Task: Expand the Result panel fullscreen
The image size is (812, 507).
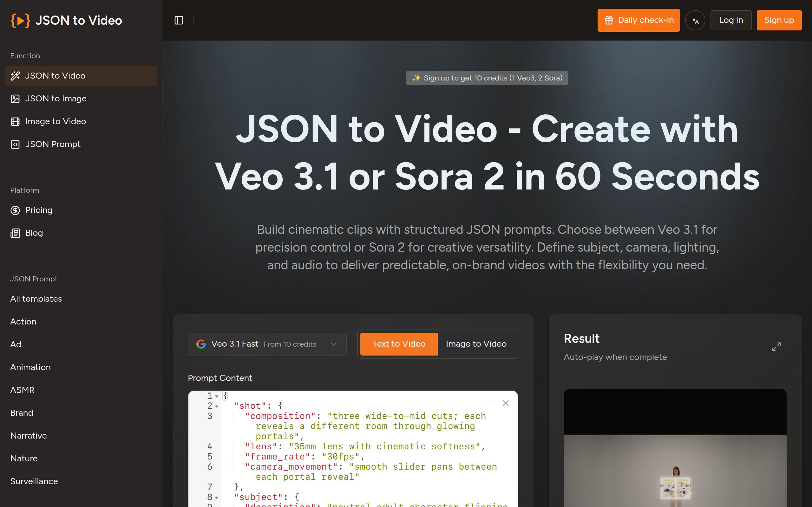Action: tap(776, 347)
